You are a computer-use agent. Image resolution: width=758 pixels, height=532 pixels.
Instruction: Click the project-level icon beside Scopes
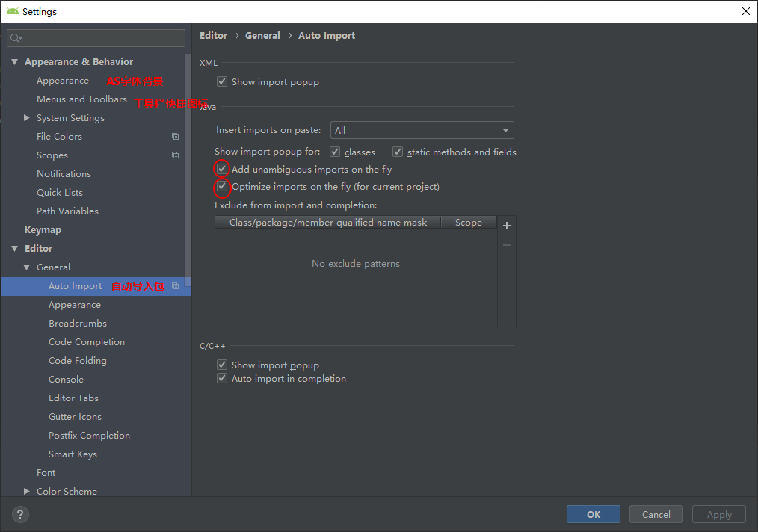175,155
